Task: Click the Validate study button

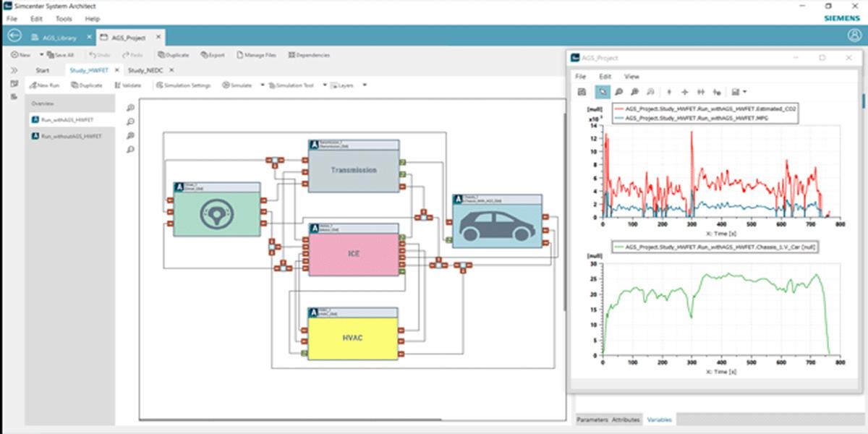Action: 128,85
